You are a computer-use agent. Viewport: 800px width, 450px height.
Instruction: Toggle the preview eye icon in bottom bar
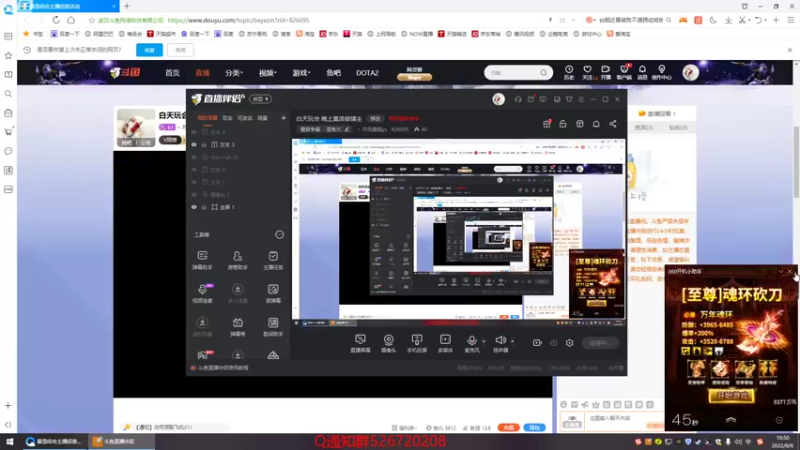554,343
